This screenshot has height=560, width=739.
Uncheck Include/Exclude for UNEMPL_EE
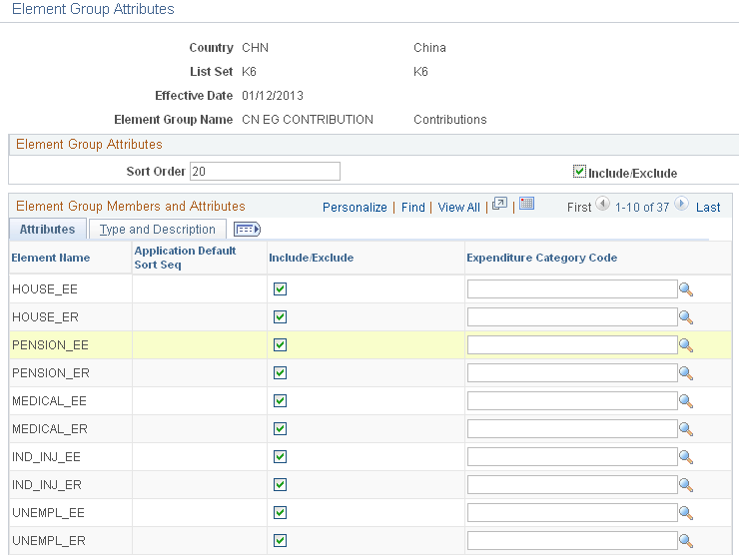280,512
